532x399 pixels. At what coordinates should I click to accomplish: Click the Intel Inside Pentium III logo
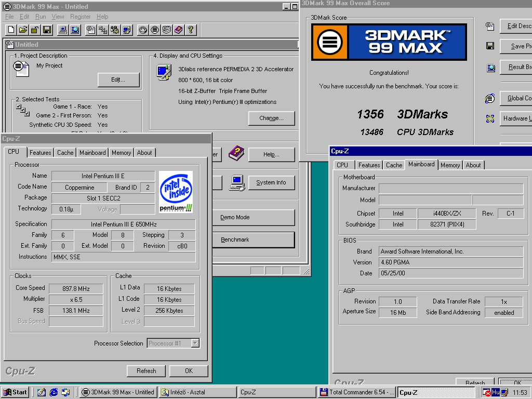(176, 192)
